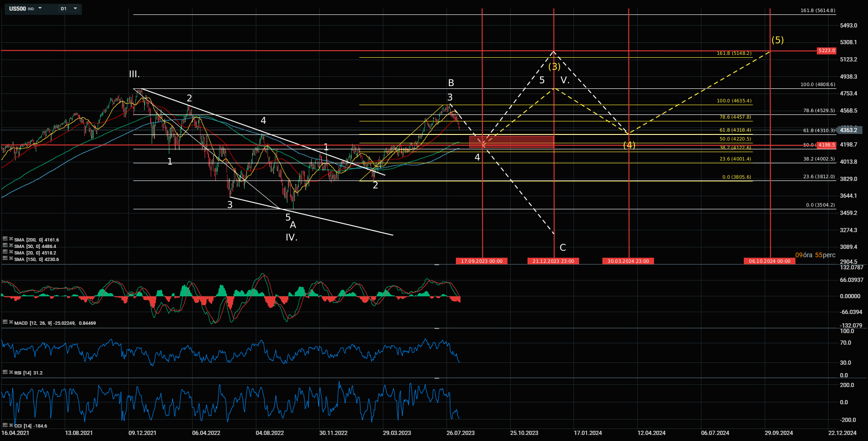Image resolution: width=868 pixels, height=441 pixels.
Task: Open settings icon for SMA 200 indicator
Action: pos(5,239)
